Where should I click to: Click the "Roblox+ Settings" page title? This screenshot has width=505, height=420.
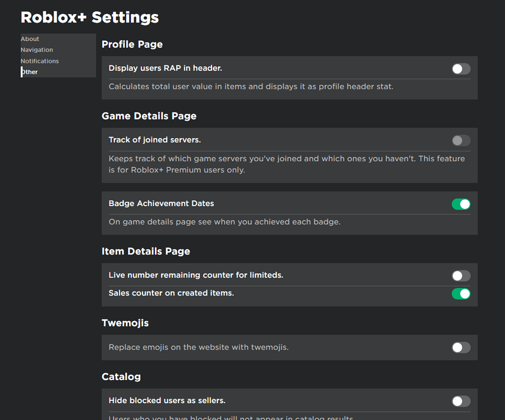[89, 17]
